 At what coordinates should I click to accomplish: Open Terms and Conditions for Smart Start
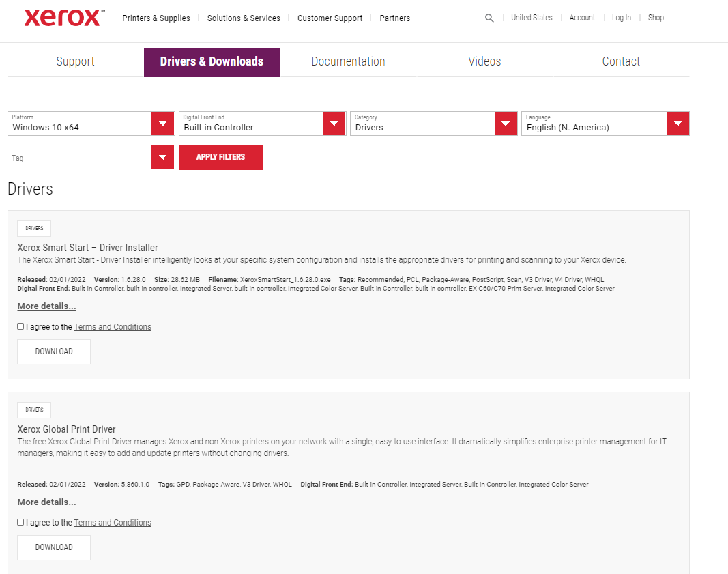[113, 327]
